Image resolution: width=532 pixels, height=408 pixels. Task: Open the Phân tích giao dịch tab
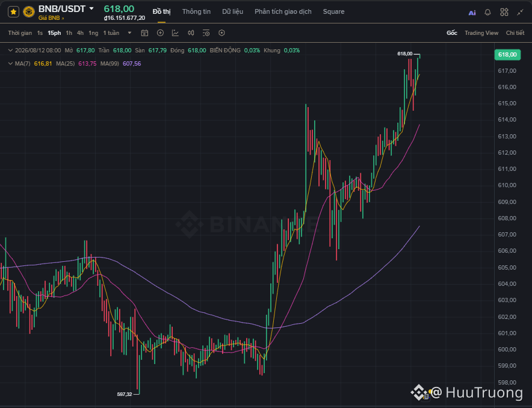click(x=283, y=11)
